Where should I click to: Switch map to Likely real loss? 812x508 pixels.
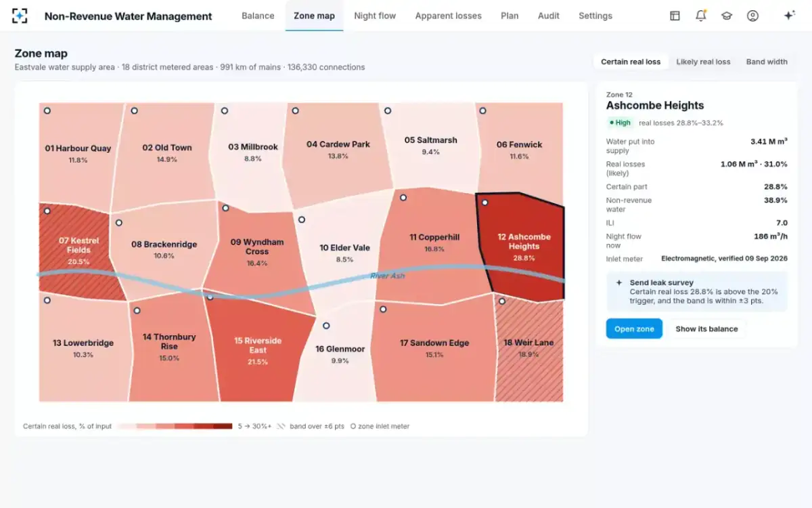pyautogui.click(x=703, y=62)
